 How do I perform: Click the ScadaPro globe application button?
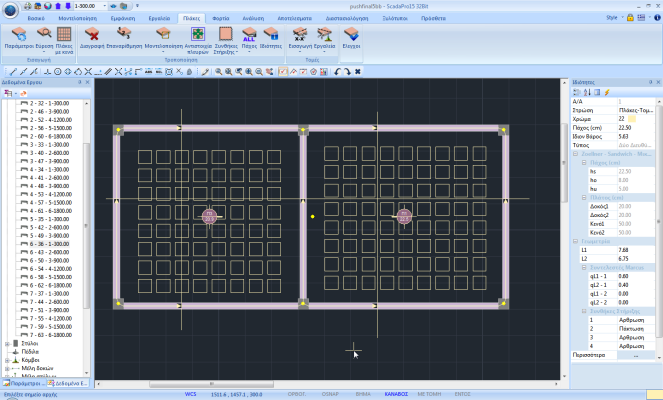coord(10,10)
